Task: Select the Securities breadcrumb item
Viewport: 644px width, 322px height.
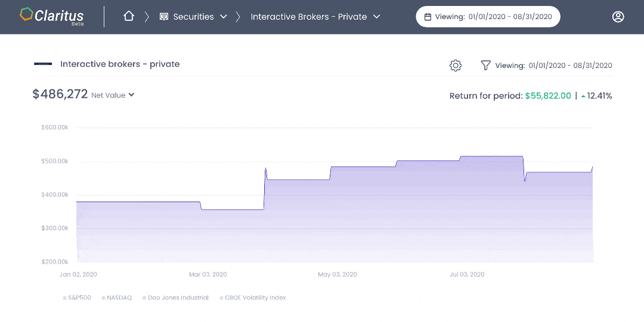Action: pos(193,17)
